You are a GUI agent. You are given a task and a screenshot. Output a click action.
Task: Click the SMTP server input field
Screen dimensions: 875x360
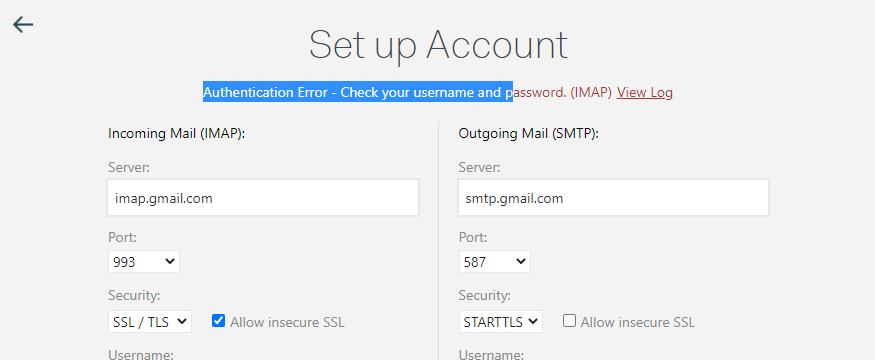click(613, 198)
